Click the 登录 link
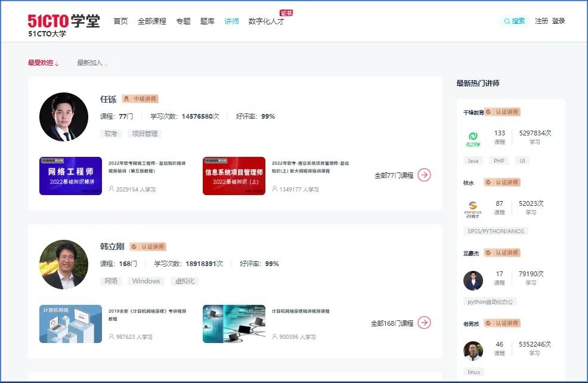 558,21
